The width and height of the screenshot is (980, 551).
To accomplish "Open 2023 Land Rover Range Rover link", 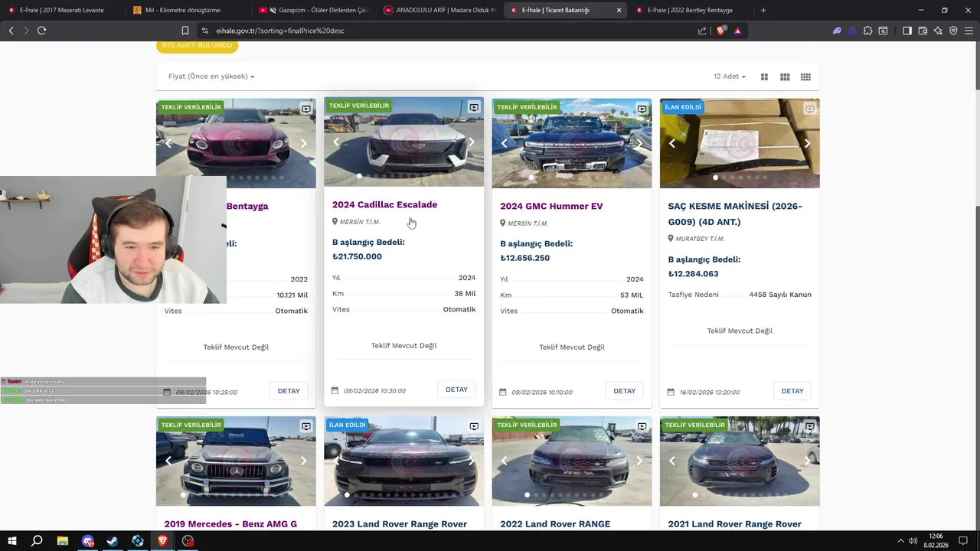I will click(400, 524).
